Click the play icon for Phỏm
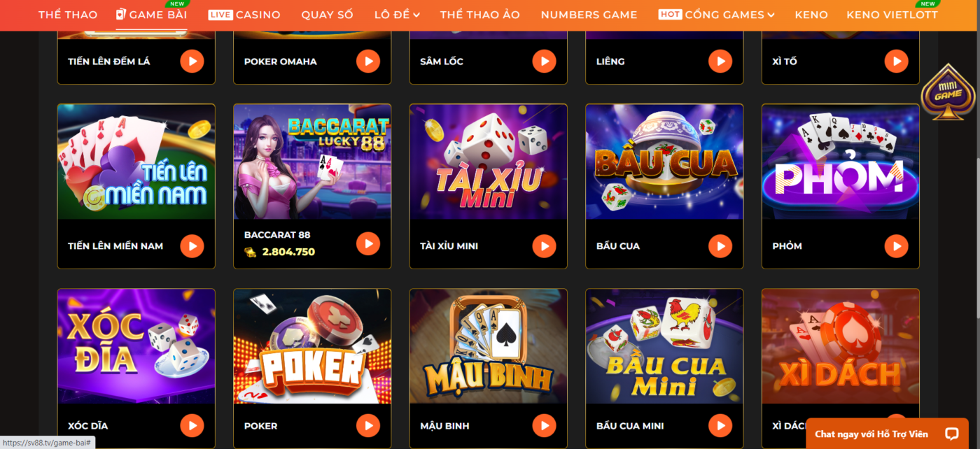 point(896,245)
